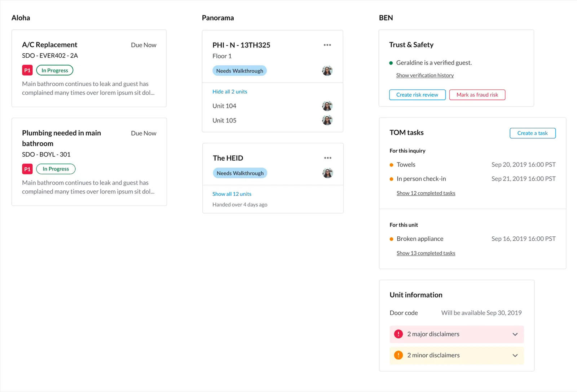577x392 pixels.
Task: Open Show verification history link
Action: (x=425, y=75)
